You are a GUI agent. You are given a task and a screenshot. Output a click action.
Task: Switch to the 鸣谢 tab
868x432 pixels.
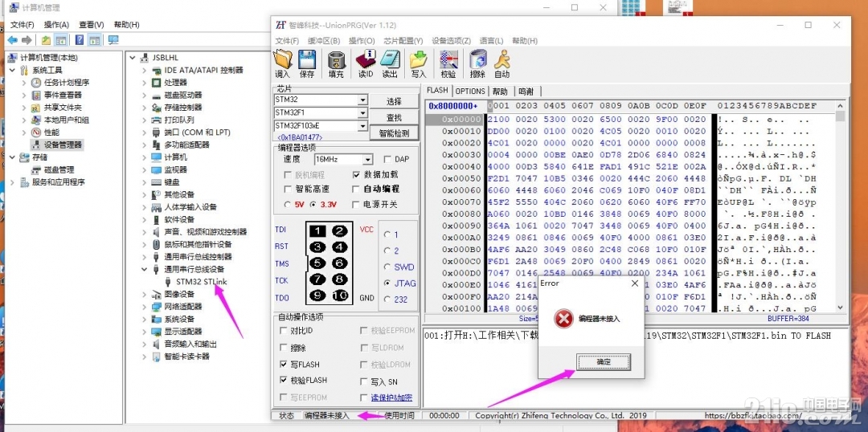point(526,92)
